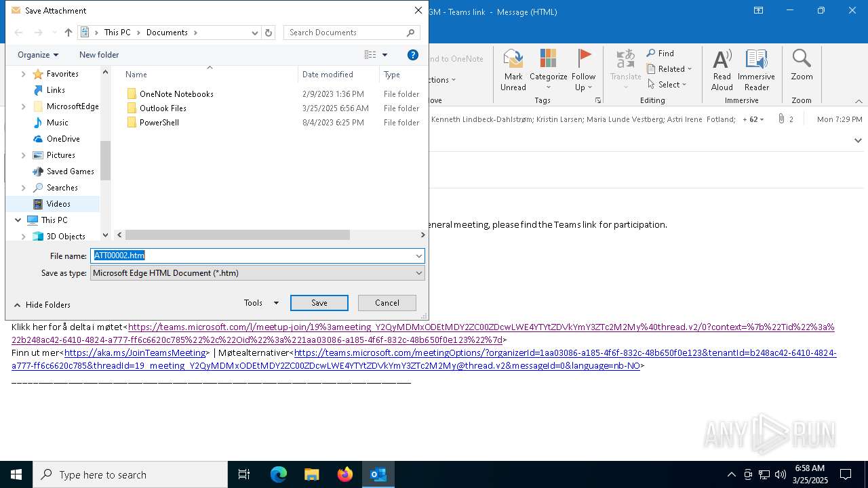The height and width of the screenshot is (488, 868).
Task: Expand the +62 more recipients list
Action: point(753,119)
